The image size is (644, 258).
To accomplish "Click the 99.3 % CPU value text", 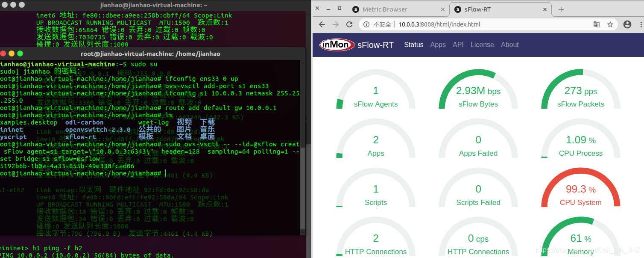I will pyautogui.click(x=581, y=189).
